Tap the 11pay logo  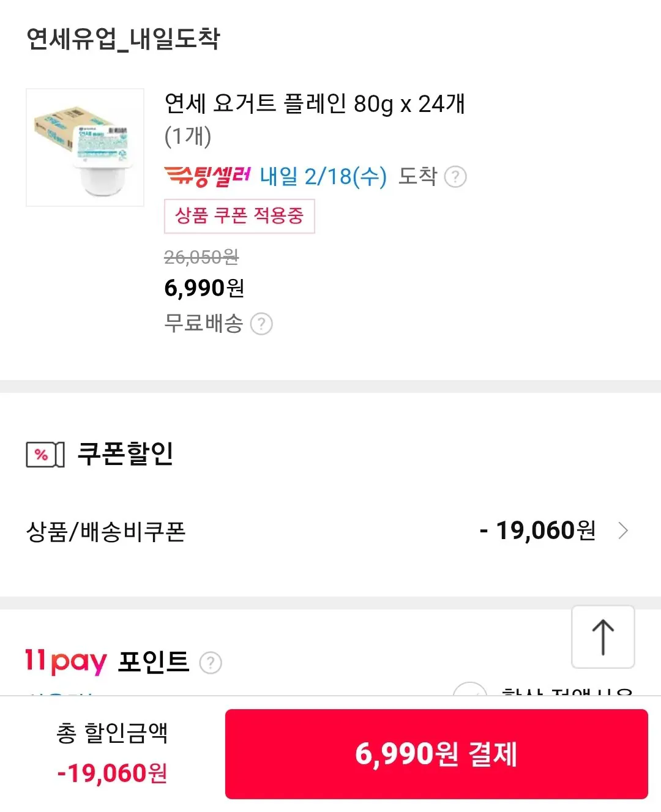coord(66,661)
